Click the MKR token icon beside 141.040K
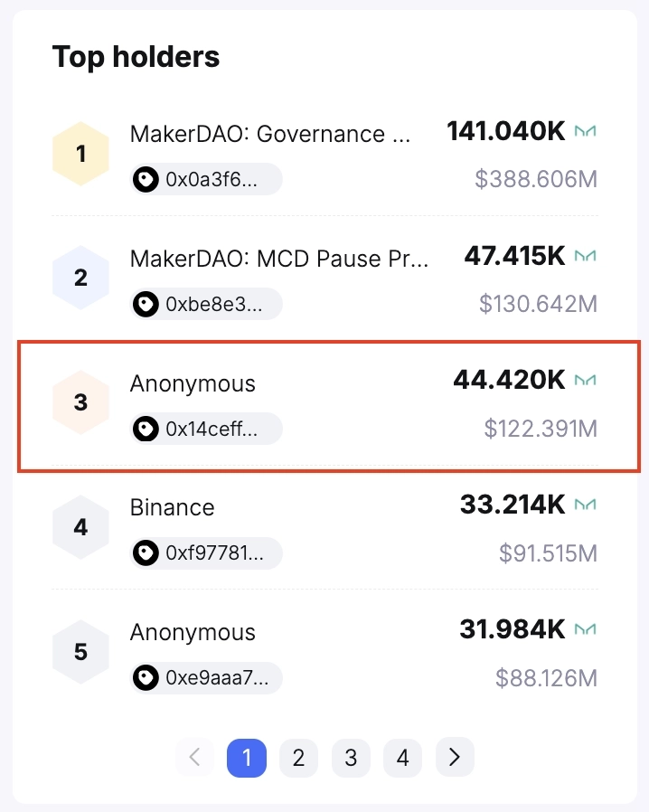 click(587, 132)
